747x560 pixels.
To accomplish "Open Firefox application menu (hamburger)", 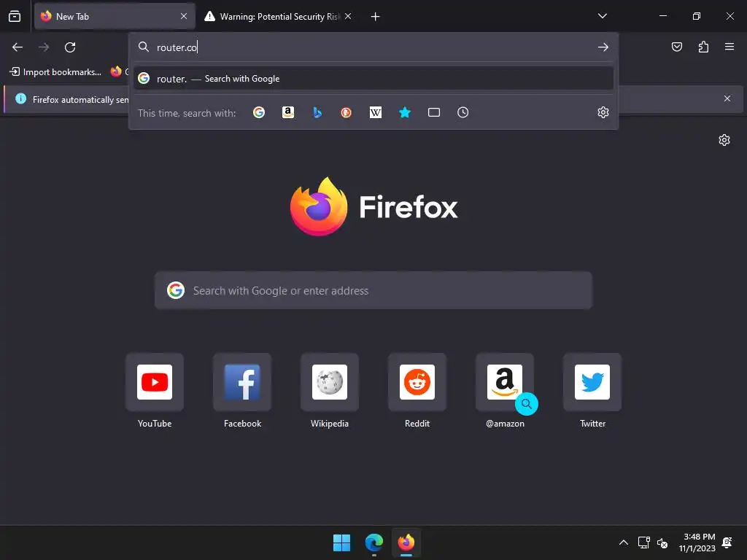I will pos(729,47).
